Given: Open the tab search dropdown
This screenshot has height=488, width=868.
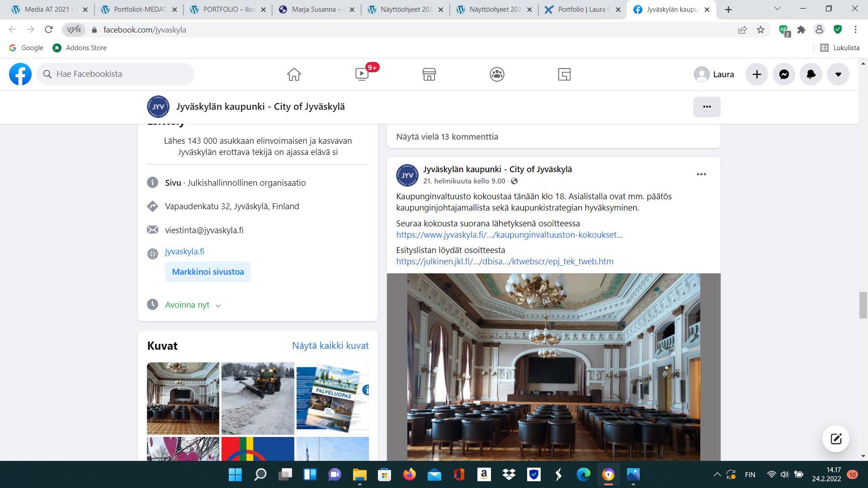Looking at the screenshot, I should [x=778, y=9].
